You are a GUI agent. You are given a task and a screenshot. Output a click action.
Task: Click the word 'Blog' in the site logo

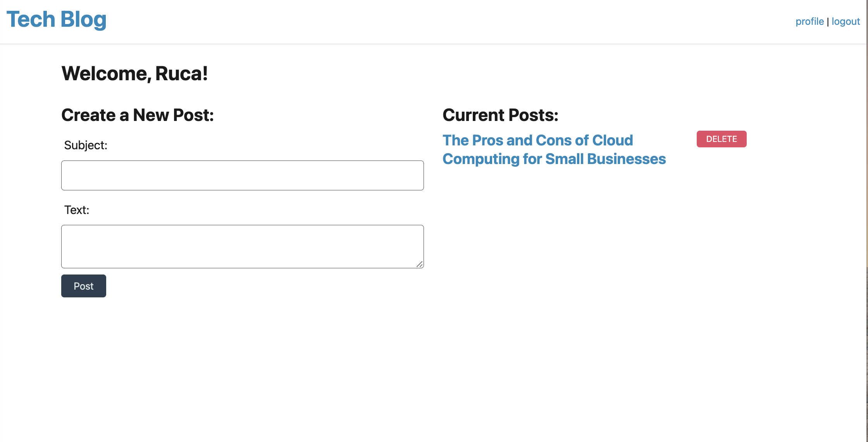coord(83,19)
